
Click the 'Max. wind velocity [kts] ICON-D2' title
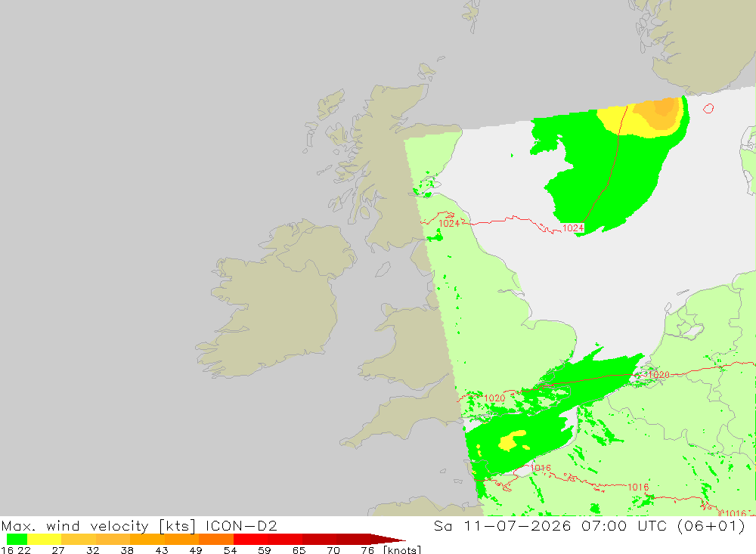point(139,525)
